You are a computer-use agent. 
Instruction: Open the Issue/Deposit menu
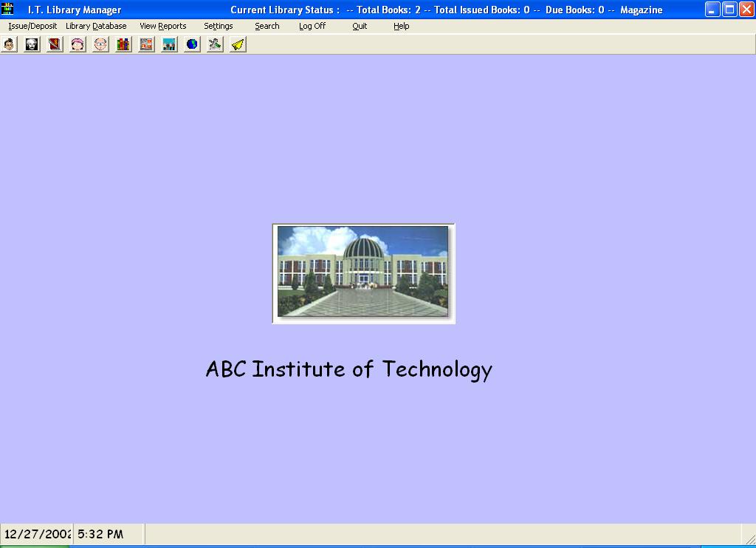(x=32, y=26)
